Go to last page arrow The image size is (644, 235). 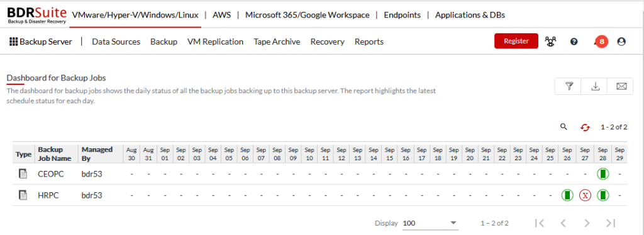(611, 223)
